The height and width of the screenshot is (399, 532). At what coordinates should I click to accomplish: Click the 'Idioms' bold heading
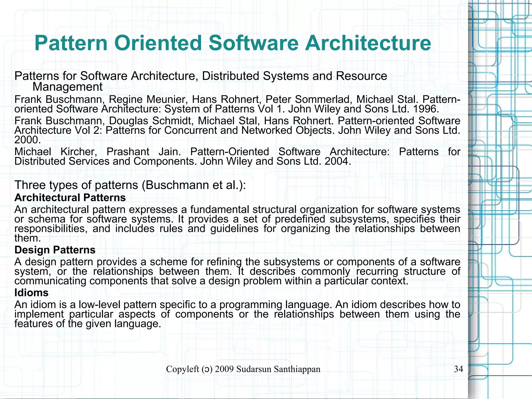click(x=31, y=293)
